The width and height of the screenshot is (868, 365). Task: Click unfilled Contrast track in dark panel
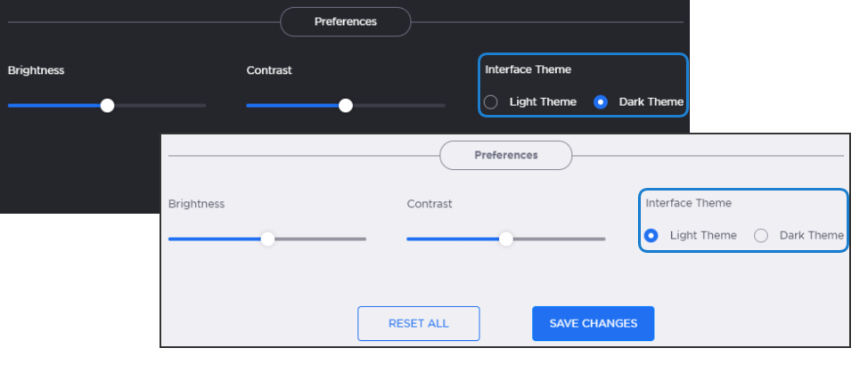coord(397,105)
